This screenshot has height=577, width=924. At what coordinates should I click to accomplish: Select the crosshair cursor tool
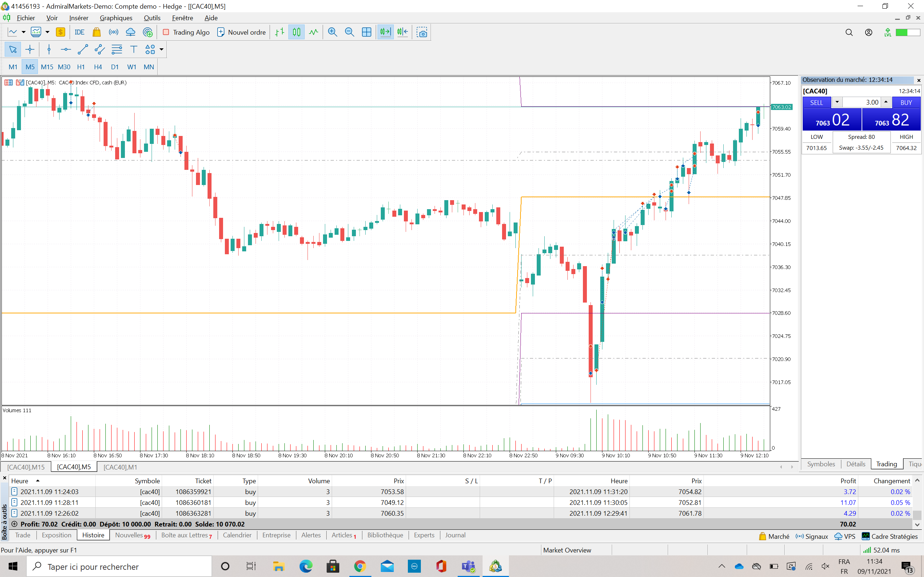30,50
